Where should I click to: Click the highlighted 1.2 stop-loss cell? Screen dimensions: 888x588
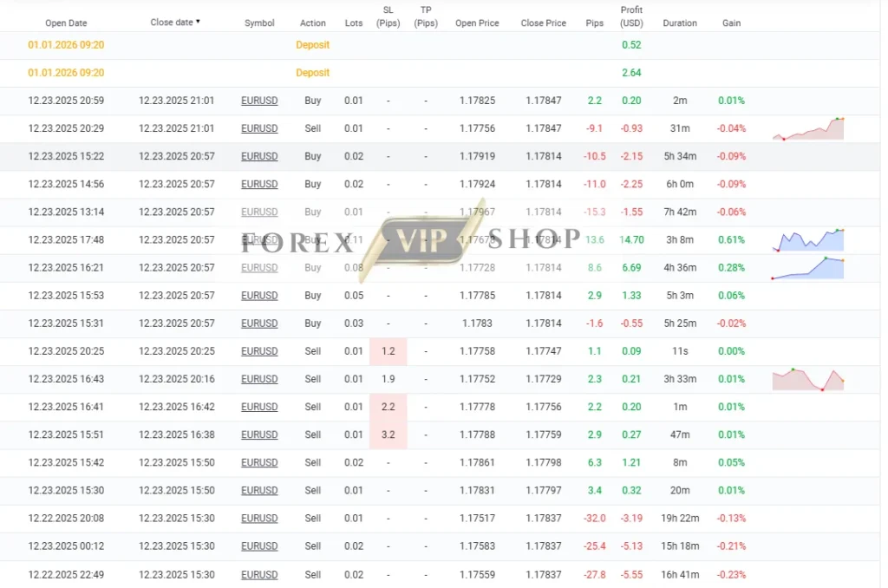[388, 351]
